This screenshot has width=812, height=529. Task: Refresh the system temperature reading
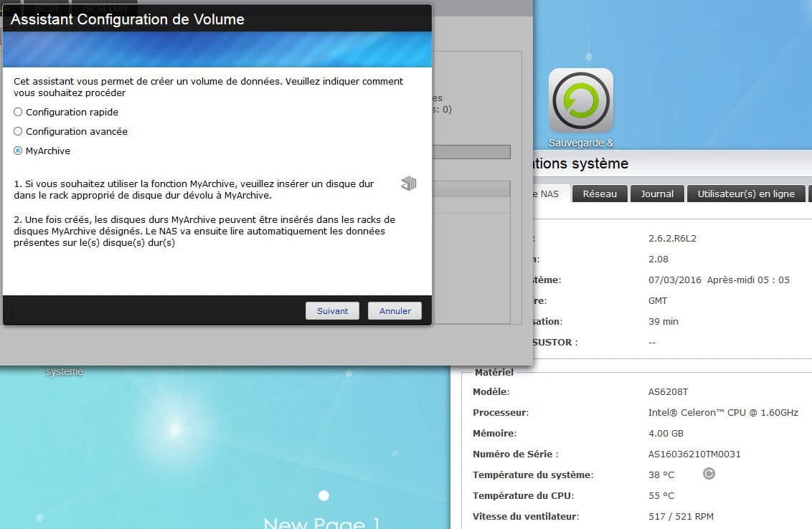pyautogui.click(x=709, y=474)
